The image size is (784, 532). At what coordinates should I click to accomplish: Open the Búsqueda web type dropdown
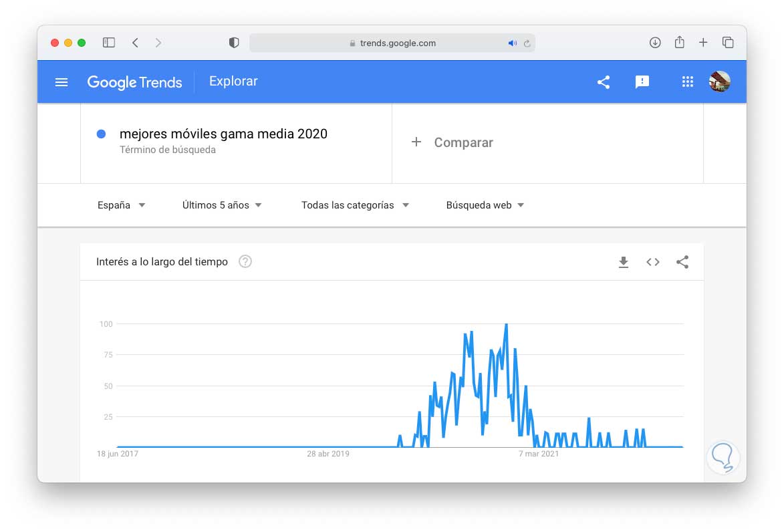click(485, 205)
